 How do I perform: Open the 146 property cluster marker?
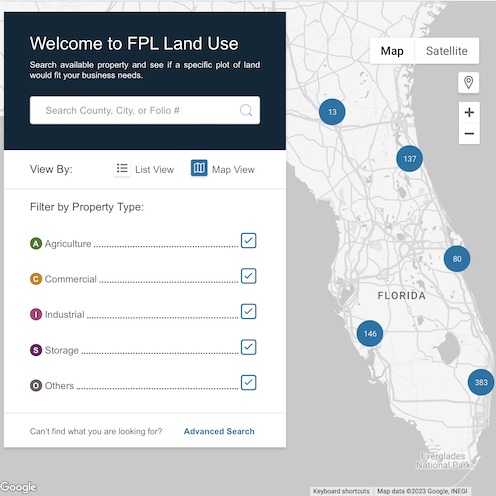point(370,333)
